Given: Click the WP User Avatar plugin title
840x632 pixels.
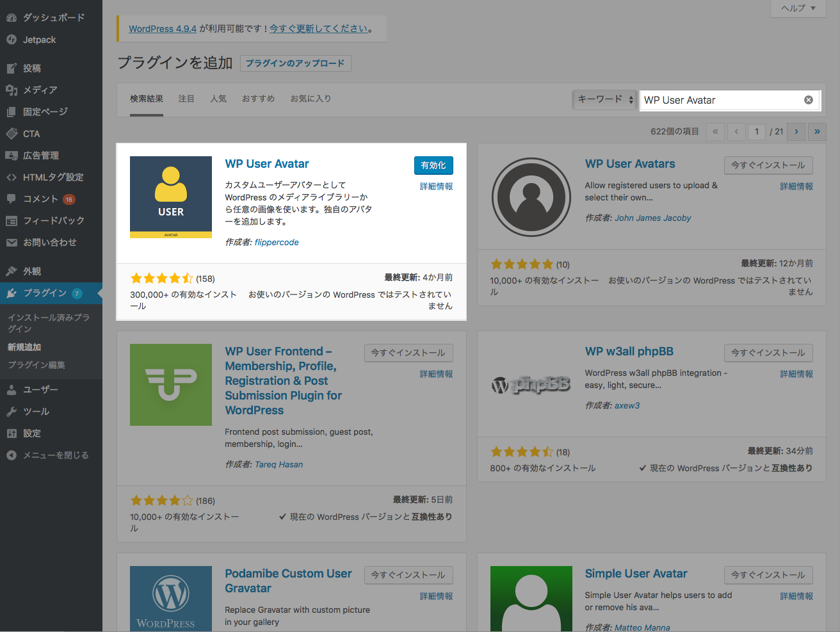Looking at the screenshot, I should (x=267, y=164).
